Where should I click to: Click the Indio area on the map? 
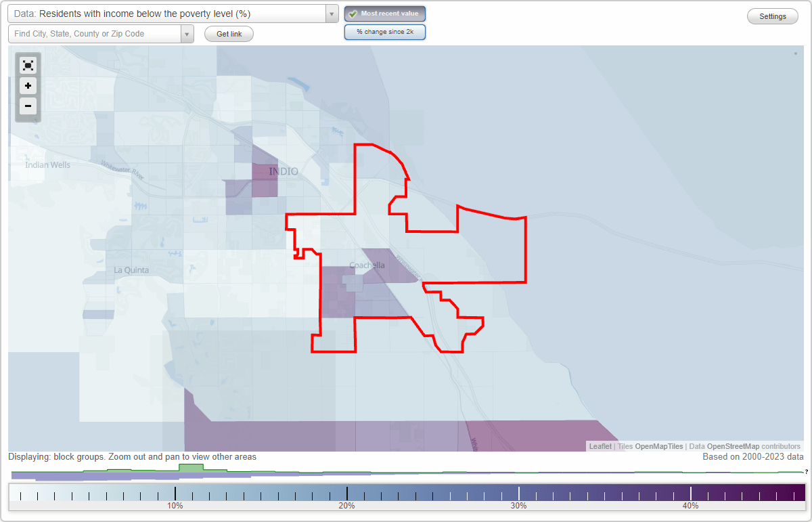point(284,172)
